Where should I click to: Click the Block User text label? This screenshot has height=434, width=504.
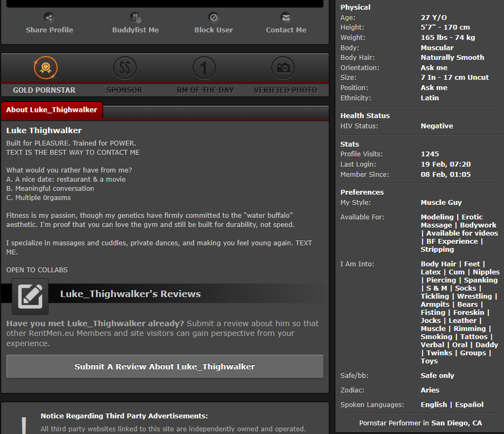click(x=214, y=30)
